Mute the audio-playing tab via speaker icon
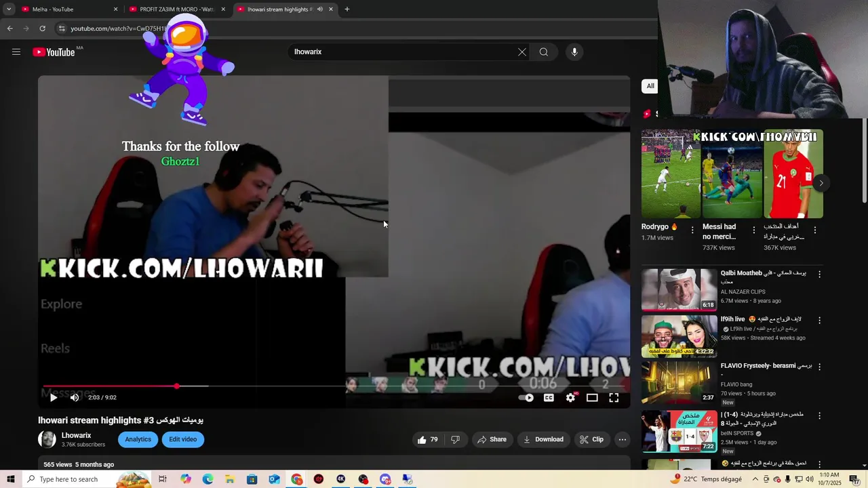Screen dimensions: 868x488 pyautogui.click(x=320, y=9)
